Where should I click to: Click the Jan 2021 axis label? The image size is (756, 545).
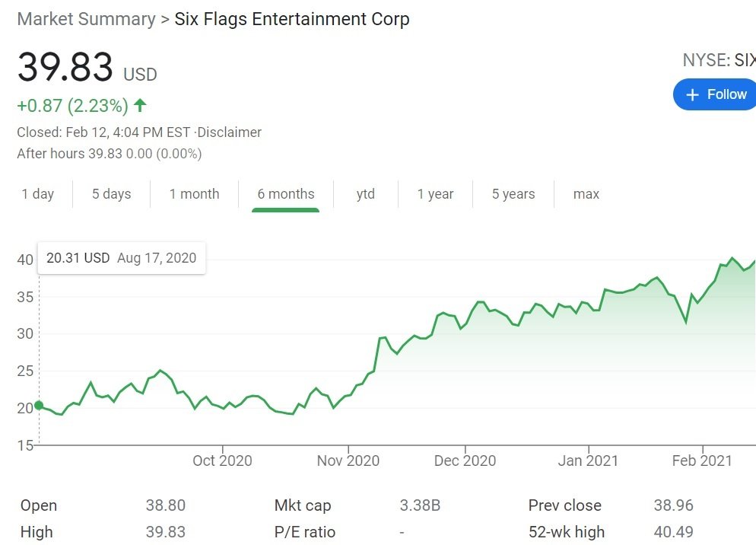pyautogui.click(x=588, y=461)
